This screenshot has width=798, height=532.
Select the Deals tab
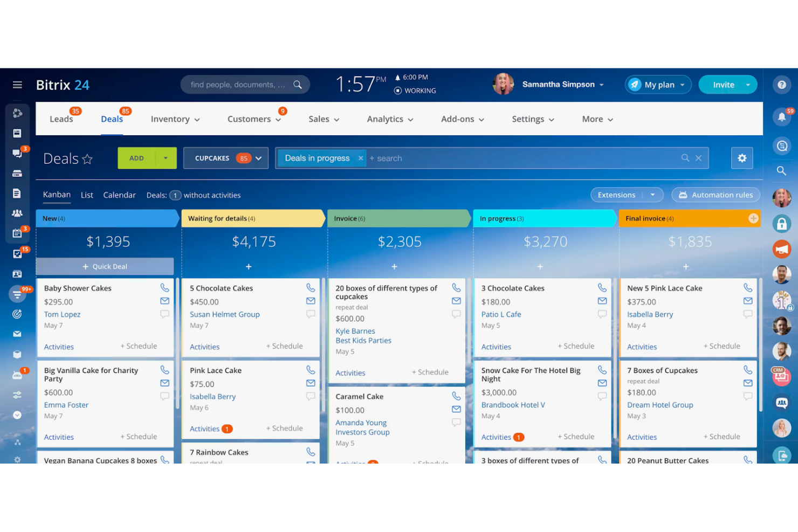tap(112, 119)
